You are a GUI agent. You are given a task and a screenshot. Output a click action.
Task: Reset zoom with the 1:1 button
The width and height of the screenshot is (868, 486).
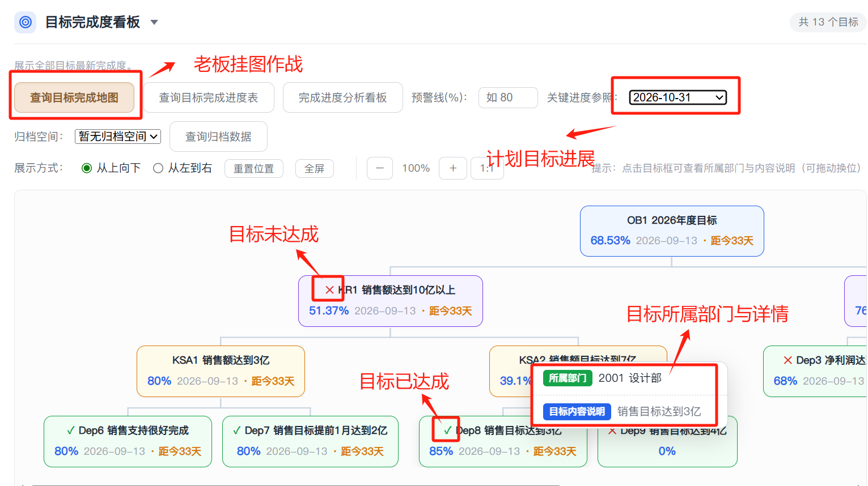tap(487, 168)
